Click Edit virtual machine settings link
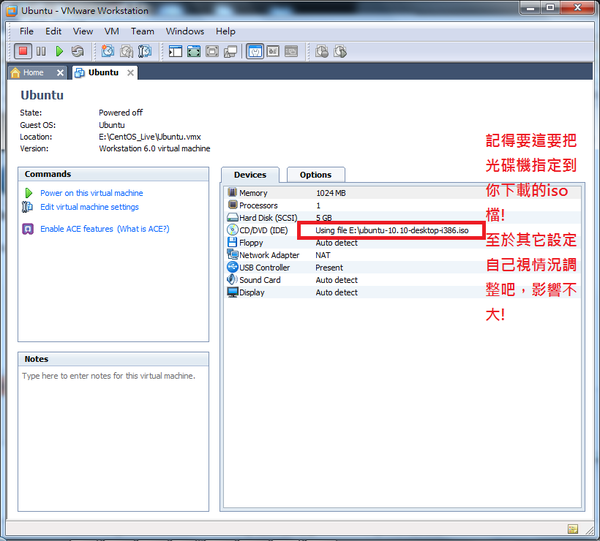 tap(90, 207)
